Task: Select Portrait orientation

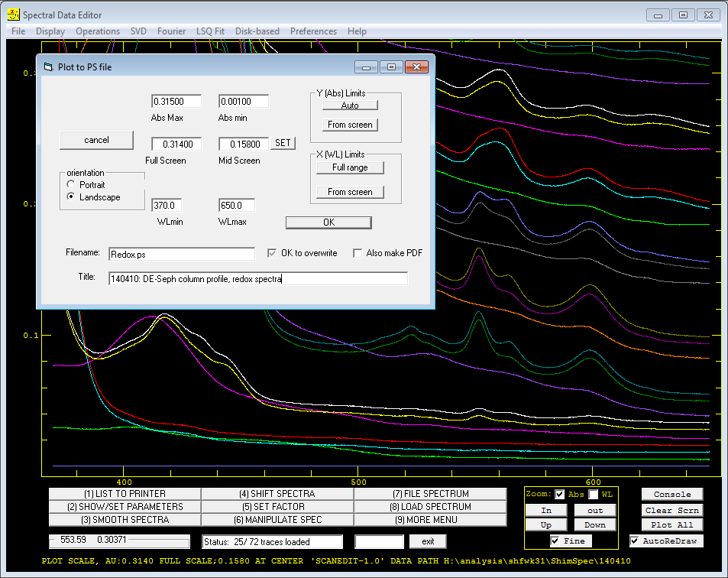Action: pos(70,184)
